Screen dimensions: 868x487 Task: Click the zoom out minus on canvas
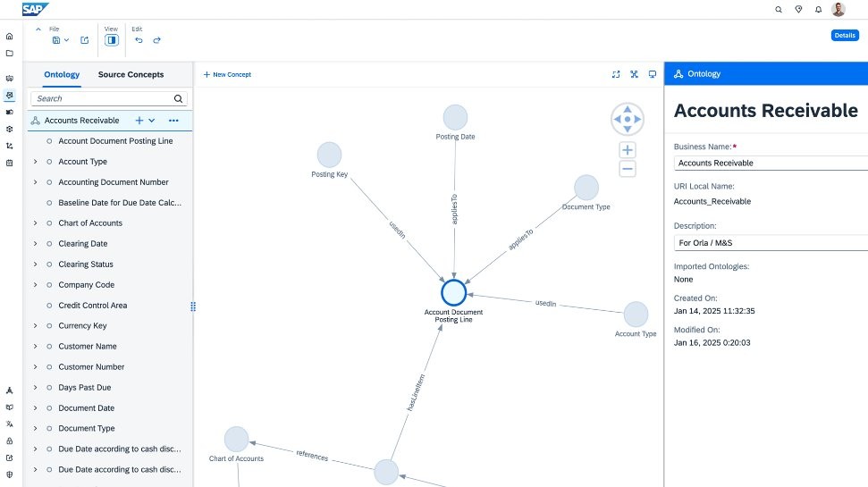[x=628, y=169]
